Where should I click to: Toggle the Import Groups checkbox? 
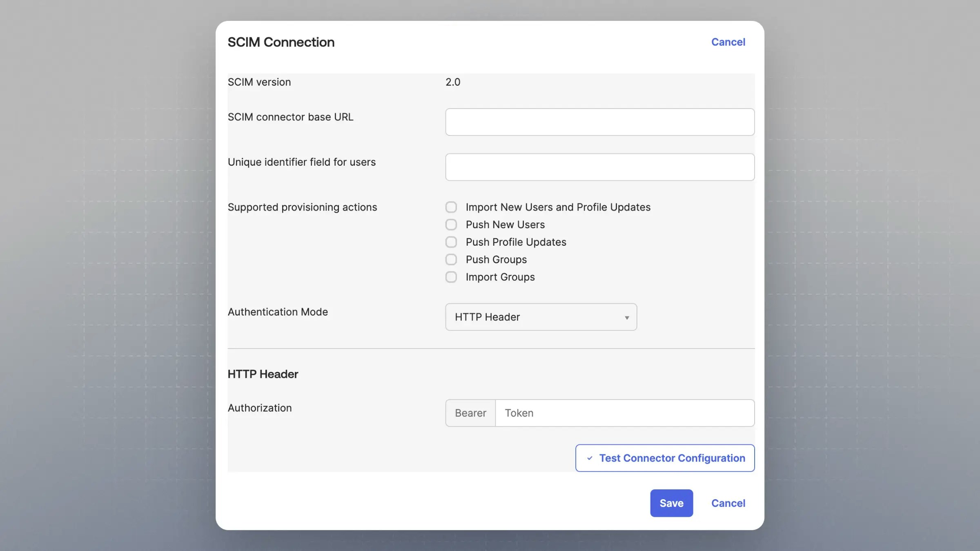point(451,277)
